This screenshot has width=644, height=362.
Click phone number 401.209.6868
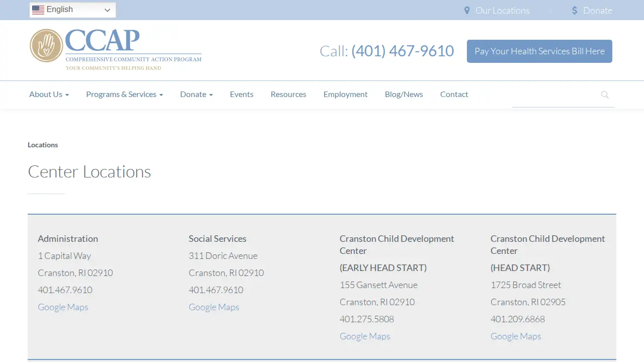(518, 319)
